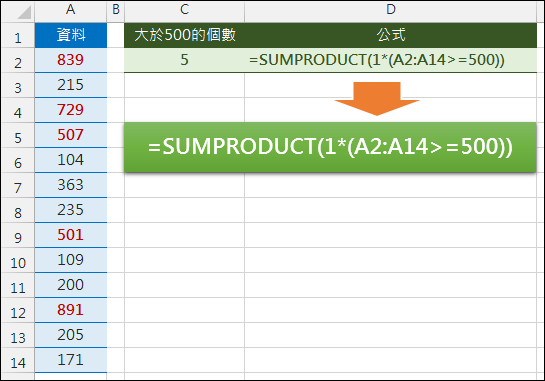
Task: Select row 14 header
Action: [18, 361]
